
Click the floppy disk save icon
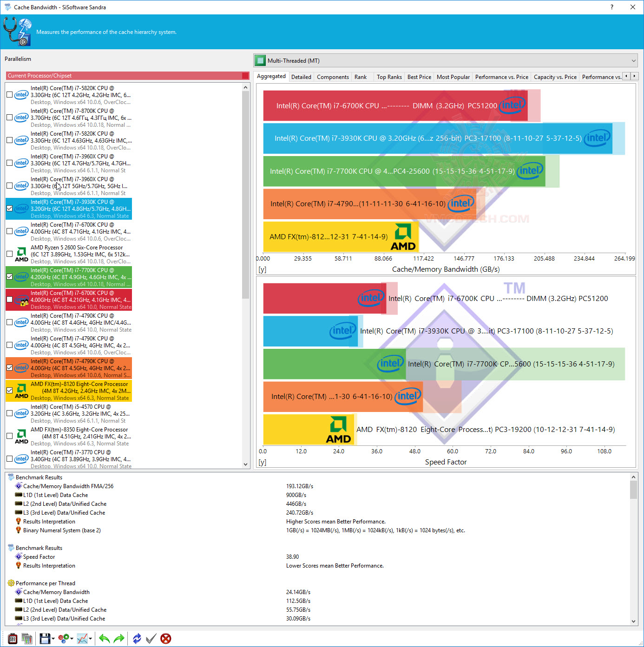[x=45, y=639]
